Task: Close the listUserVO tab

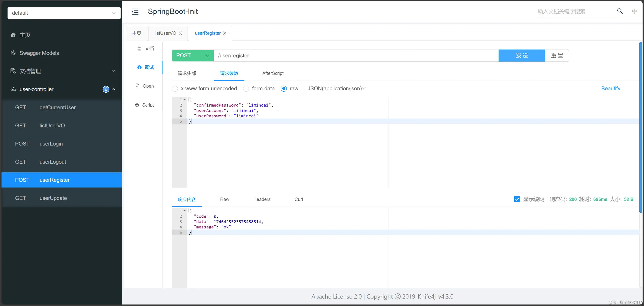Action: (x=180, y=33)
